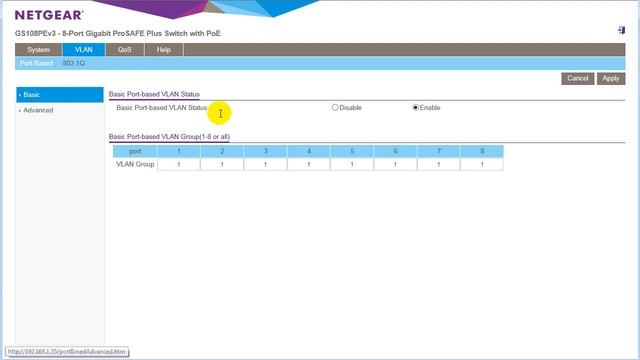Edit VLAN Group field for port 1
Screen dimensions: 640x360
click(179, 164)
